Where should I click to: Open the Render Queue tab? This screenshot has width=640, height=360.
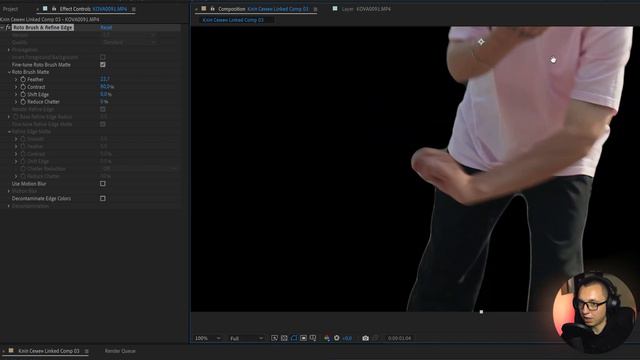120,351
